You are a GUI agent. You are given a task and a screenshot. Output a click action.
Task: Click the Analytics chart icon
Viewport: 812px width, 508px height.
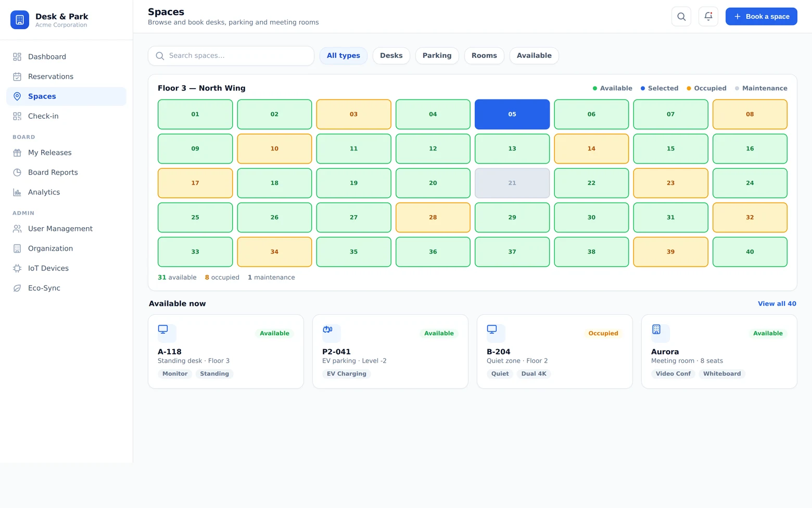17,192
